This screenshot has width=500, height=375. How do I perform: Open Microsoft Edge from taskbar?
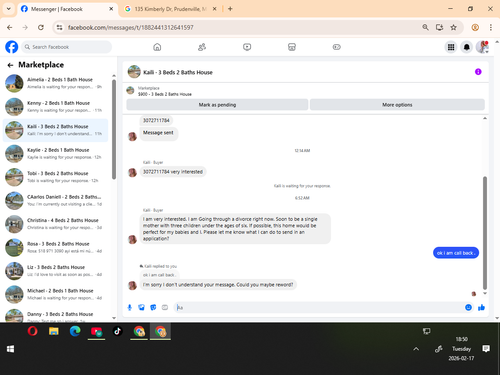pyautogui.click(x=75, y=331)
